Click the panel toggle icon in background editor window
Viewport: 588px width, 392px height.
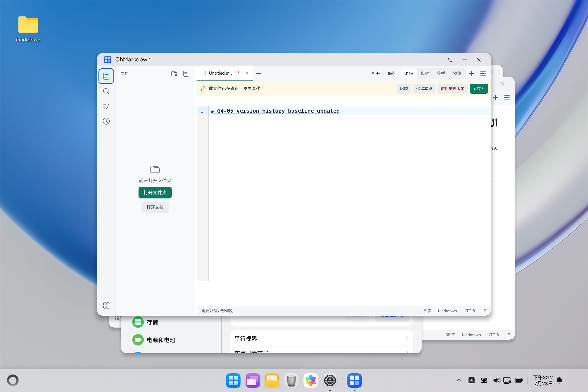[x=507, y=97]
